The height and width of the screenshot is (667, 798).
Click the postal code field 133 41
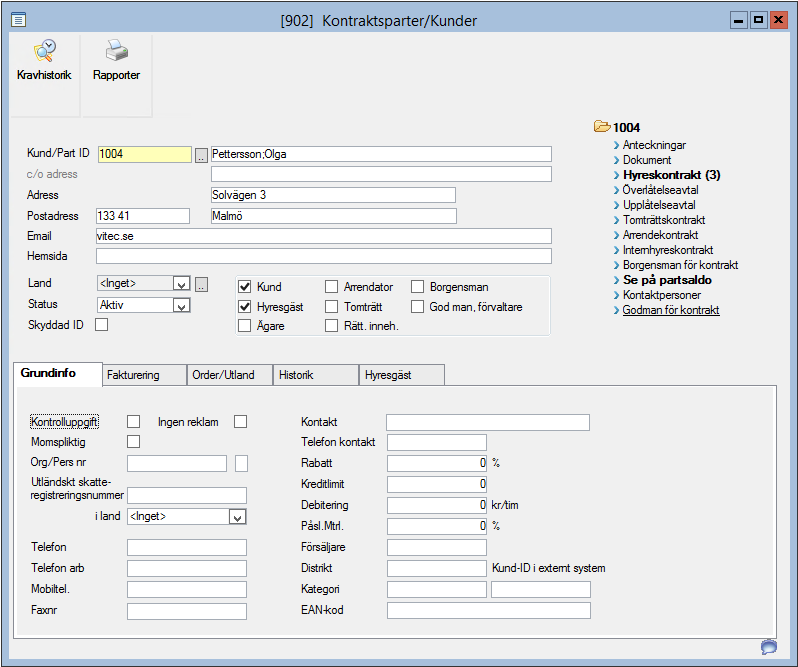coord(143,216)
